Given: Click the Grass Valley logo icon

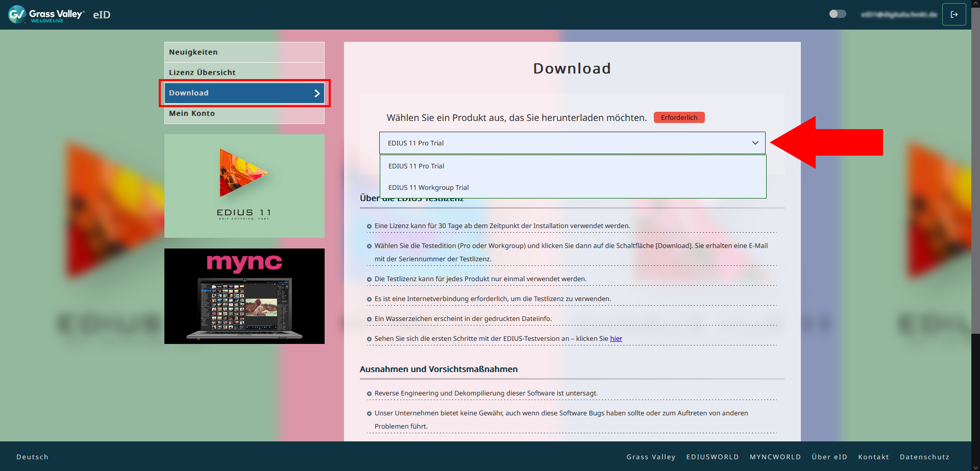Looking at the screenshot, I should [x=17, y=14].
